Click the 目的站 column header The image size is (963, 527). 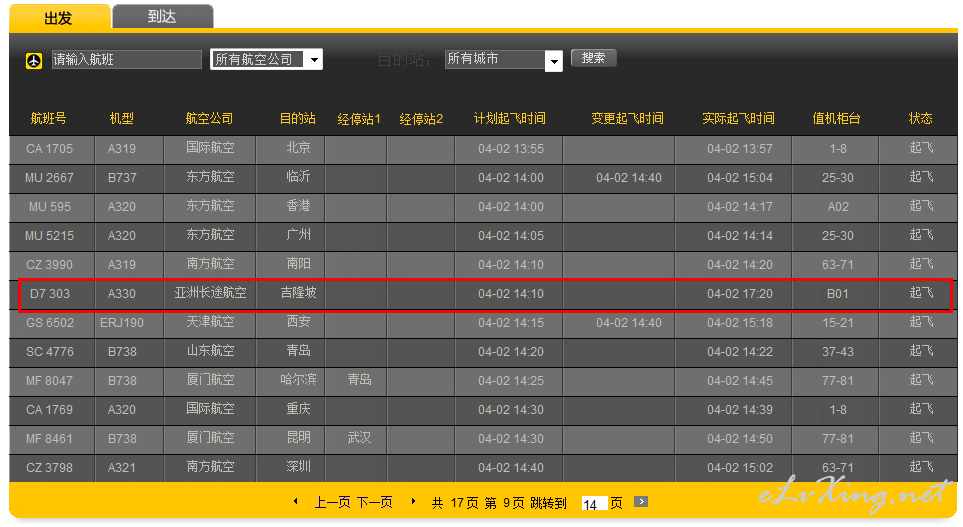click(298, 119)
